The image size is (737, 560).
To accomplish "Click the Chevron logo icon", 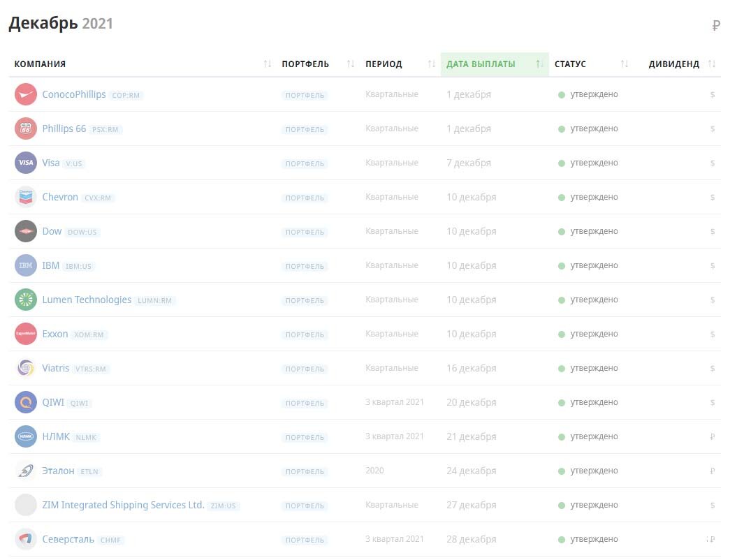I will point(26,197).
